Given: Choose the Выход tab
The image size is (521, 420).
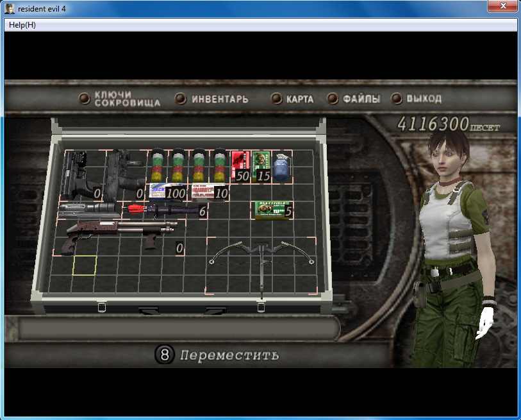Looking at the screenshot, I should 417,99.
